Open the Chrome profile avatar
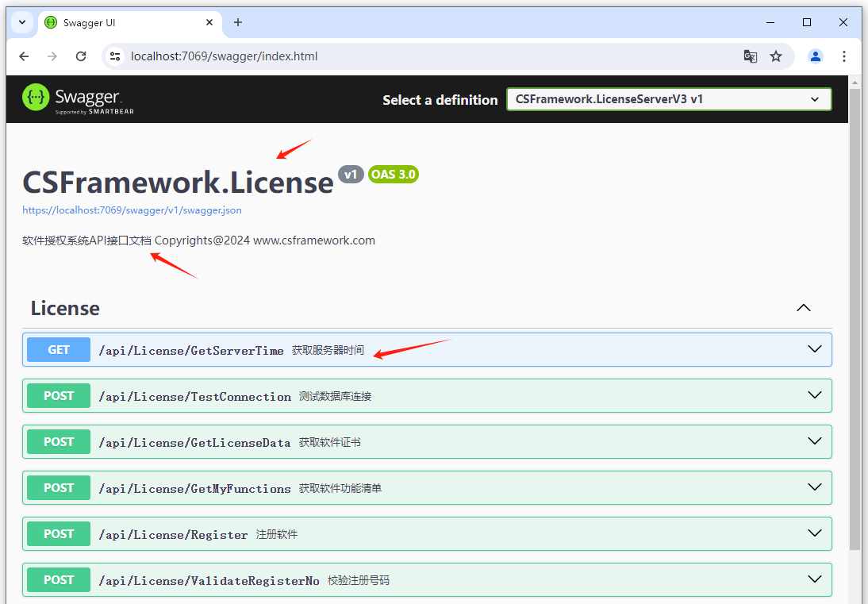Screen dimensions: 868x604 (816, 56)
